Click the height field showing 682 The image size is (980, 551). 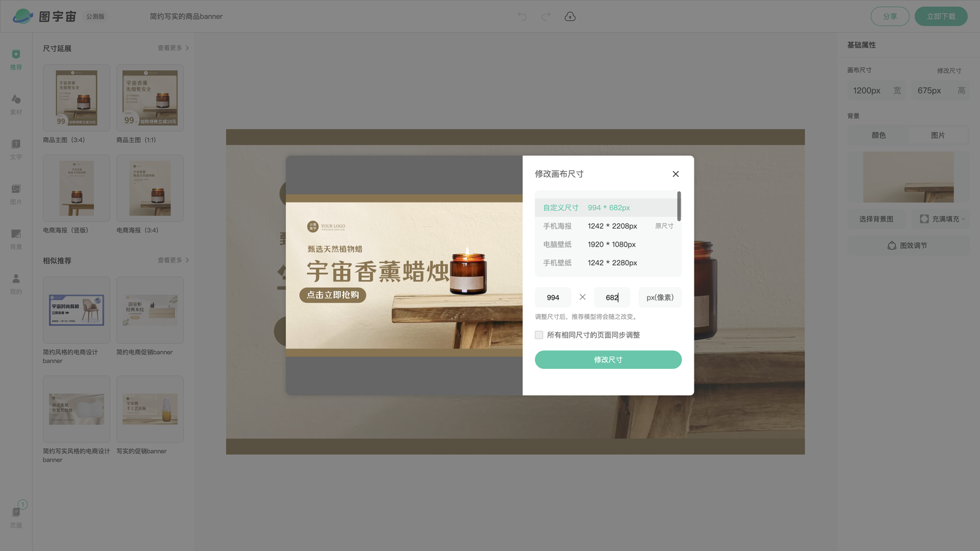point(612,297)
